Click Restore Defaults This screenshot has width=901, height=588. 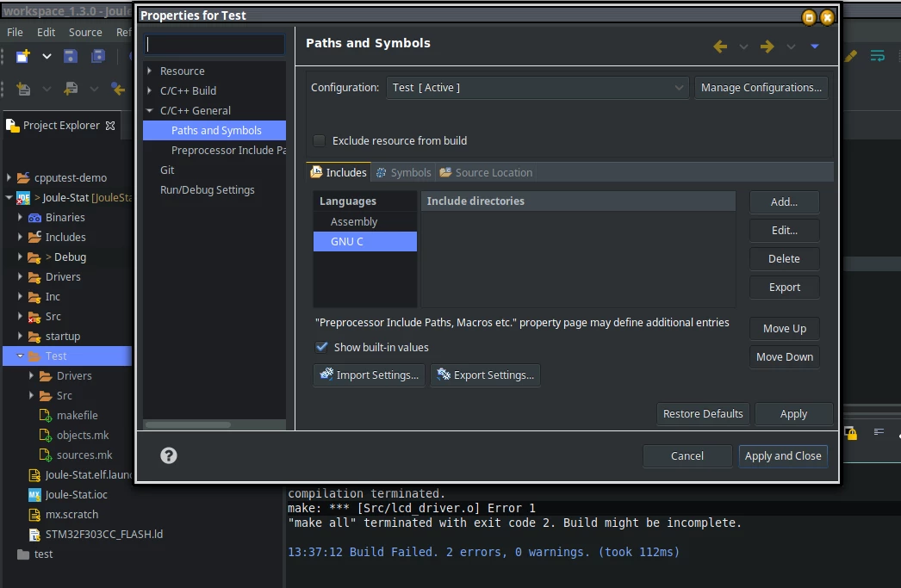pyautogui.click(x=703, y=414)
